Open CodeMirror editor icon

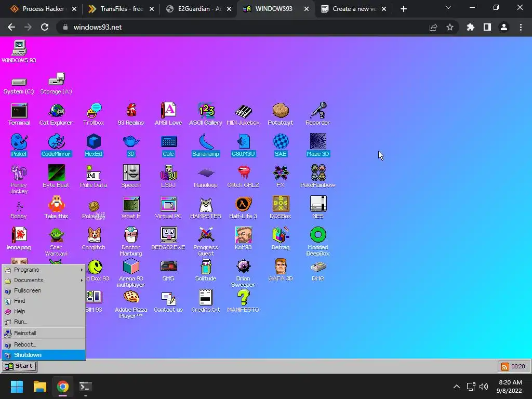(x=56, y=145)
